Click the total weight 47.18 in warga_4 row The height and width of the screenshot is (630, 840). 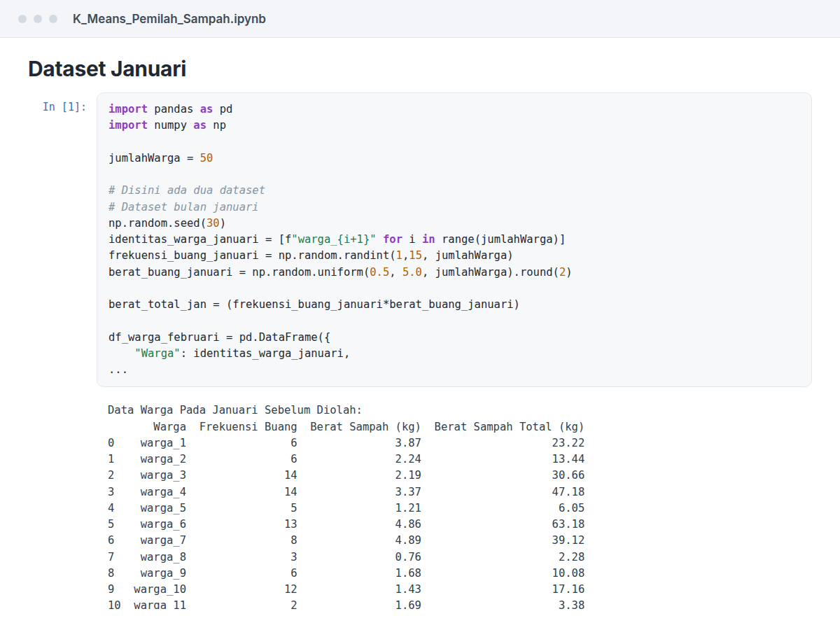point(568,492)
